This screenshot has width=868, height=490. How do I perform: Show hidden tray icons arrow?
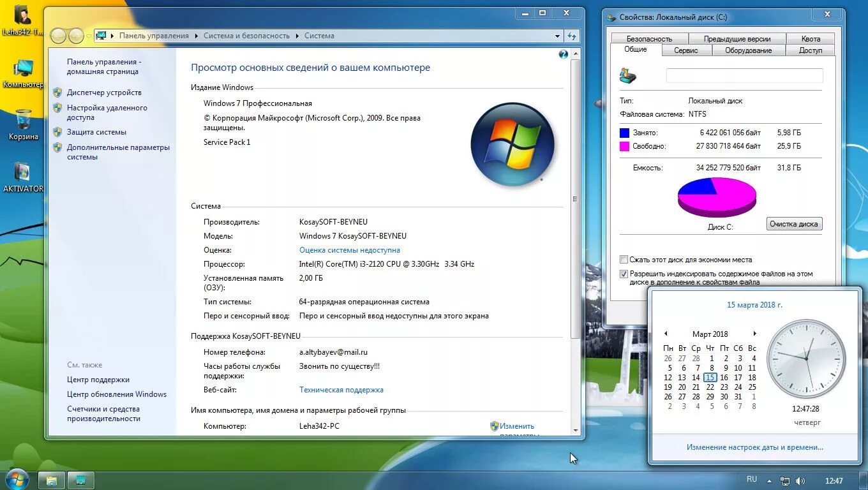(769, 481)
